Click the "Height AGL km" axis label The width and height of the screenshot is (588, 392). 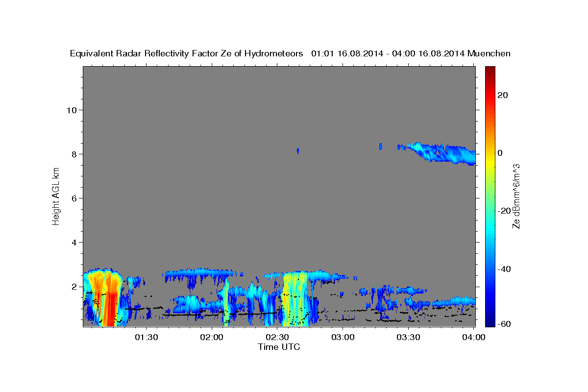tap(56, 196)
